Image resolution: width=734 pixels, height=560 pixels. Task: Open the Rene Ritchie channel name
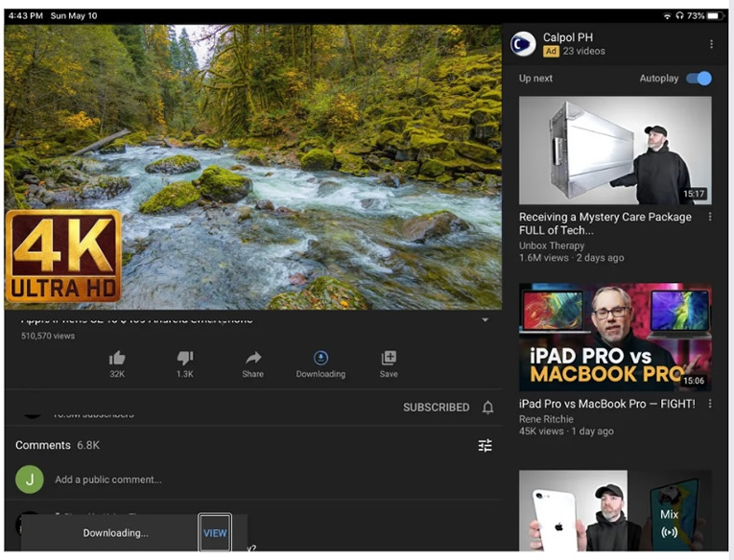tap(546, 419)
